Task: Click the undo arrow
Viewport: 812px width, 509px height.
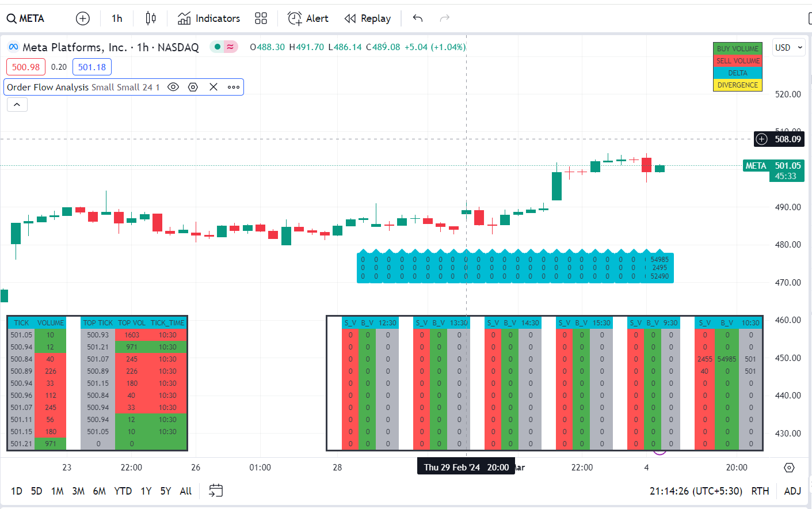Action: 418,18
